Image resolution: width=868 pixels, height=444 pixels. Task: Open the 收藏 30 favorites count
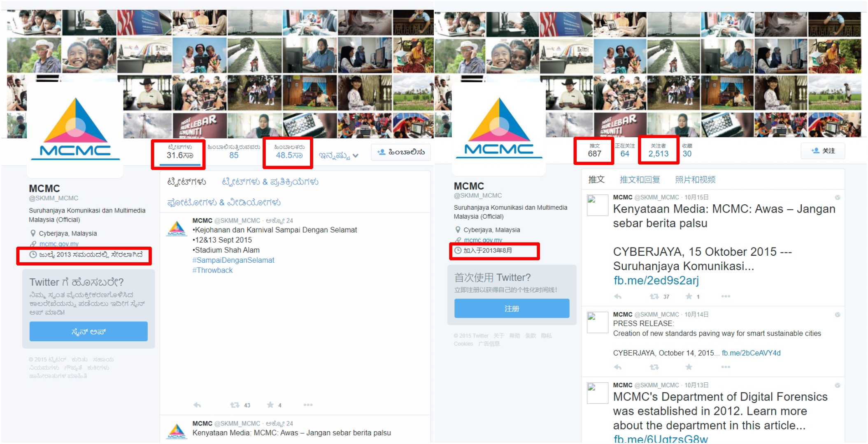pyautogui.click(x=687, y=150)
